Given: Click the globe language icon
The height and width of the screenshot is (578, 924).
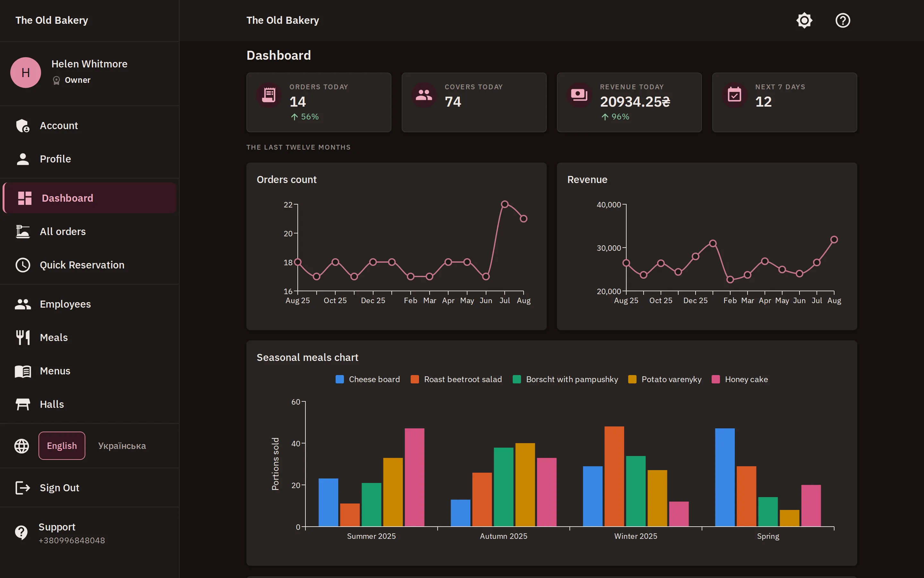Looking at the screenshot, I should point(21,446).
